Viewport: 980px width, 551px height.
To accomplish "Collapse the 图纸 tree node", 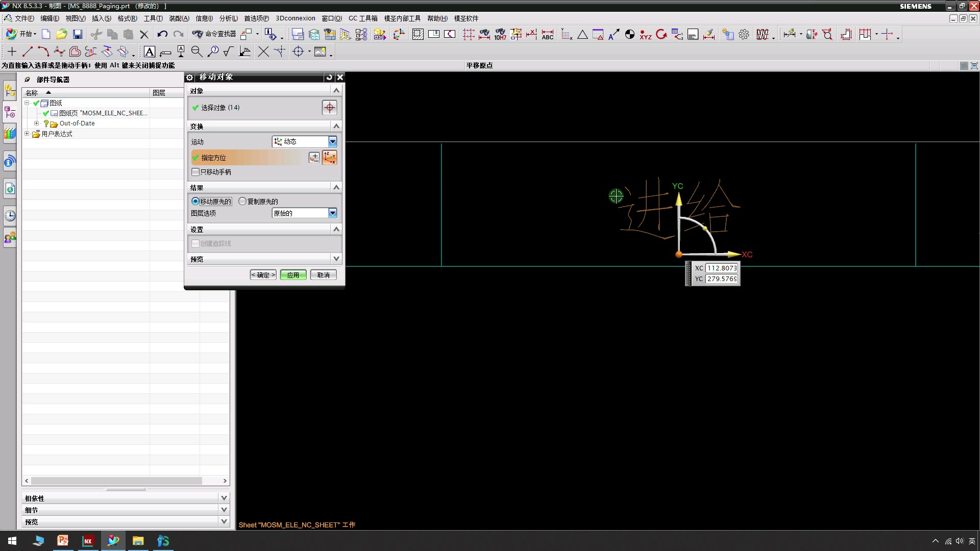I will 27,103.
